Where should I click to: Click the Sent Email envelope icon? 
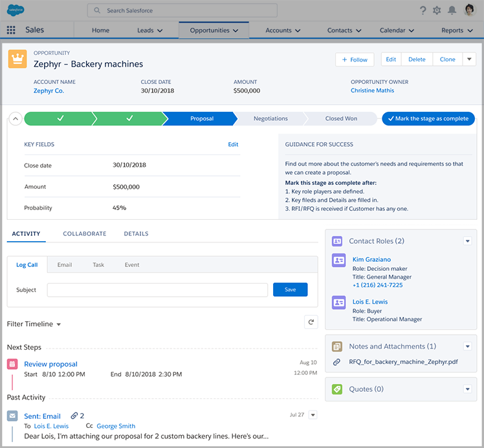(x=12, y=416)
